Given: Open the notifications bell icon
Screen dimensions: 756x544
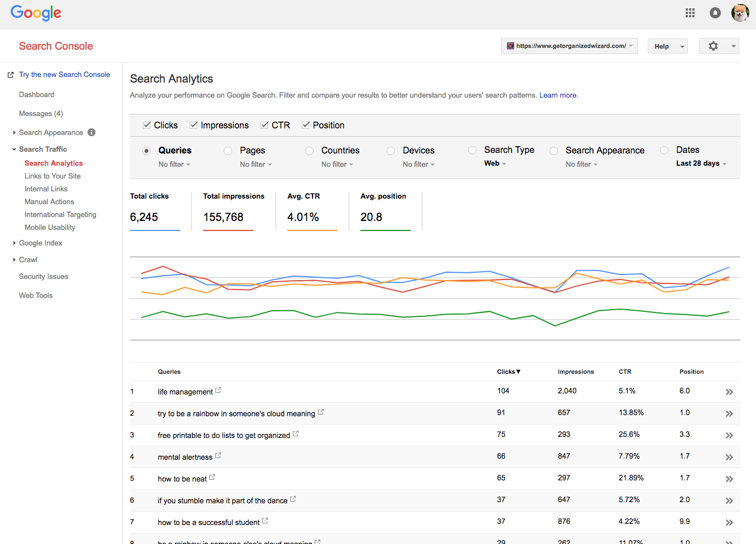Looking at the screenshot, I should pyautogui.click(x=715, y=13).
